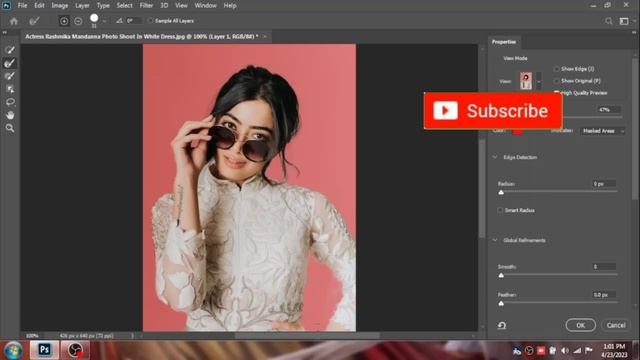
Task: Click the OBS Studio taskbar button
Action: coord(75,350)
